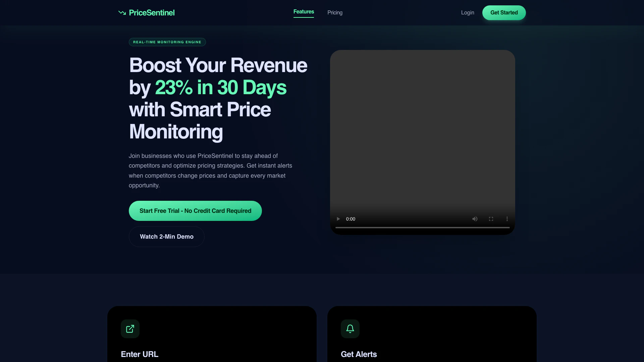Mute the video volume icon
The width and height of the screenshot is (644, 362).
475,219
